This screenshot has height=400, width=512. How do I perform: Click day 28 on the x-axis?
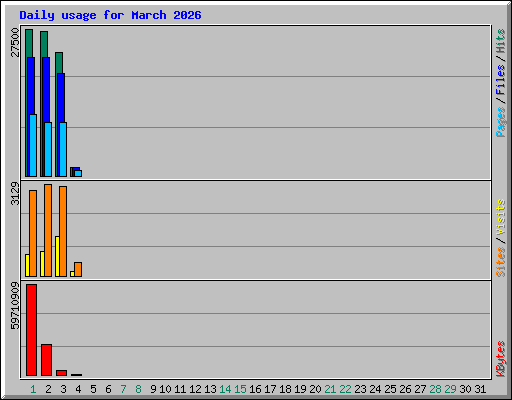pos(435,389)
